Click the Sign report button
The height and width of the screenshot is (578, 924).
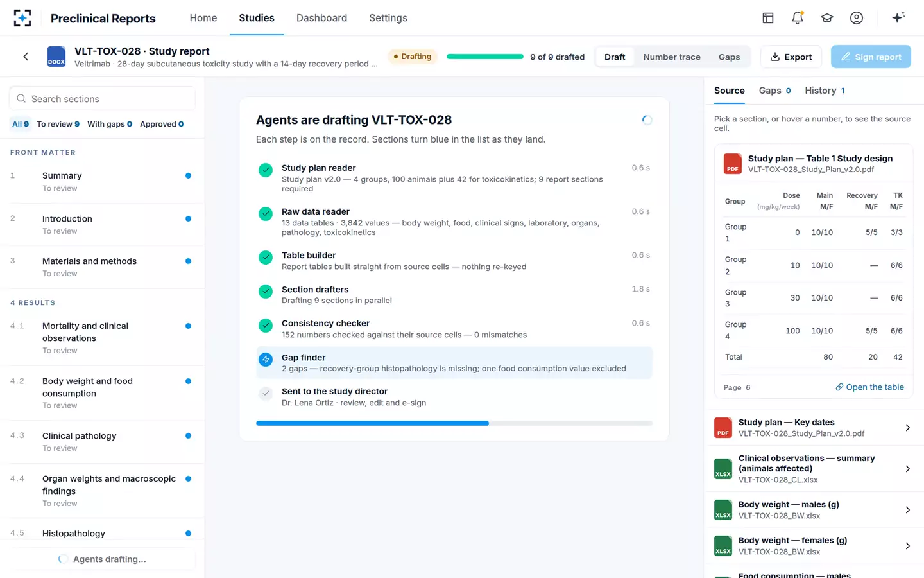(871, 57)
